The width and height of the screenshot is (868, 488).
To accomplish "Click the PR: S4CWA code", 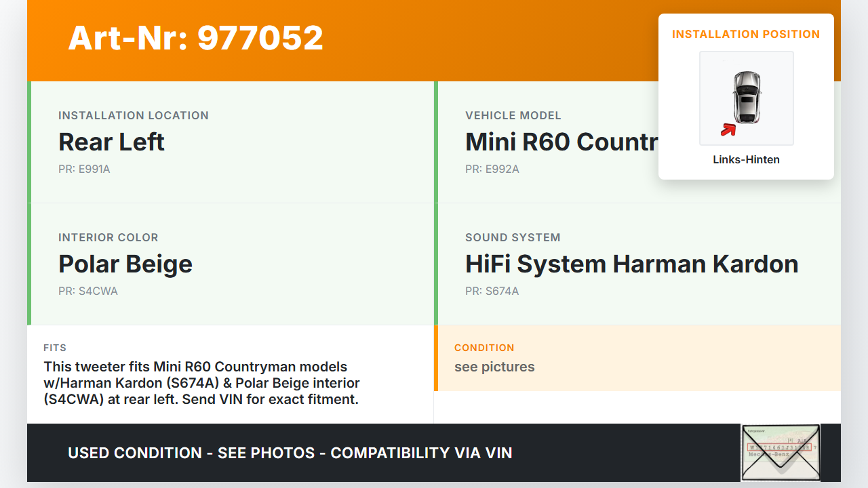I will (x=88, y=291).
